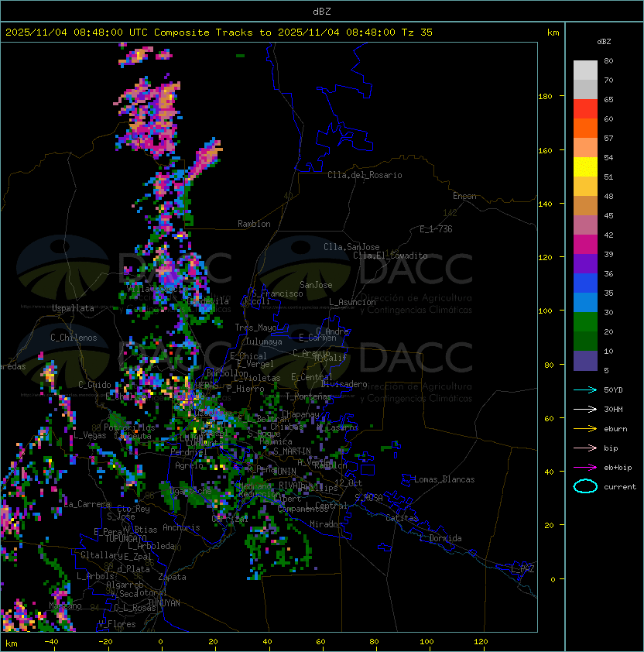Click the Ramblon label near map center
Screen dimensions: 644x652
point(254,224)
